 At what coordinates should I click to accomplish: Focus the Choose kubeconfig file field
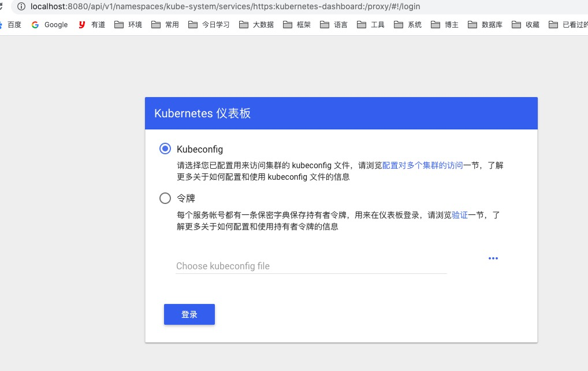coord(311,266)
